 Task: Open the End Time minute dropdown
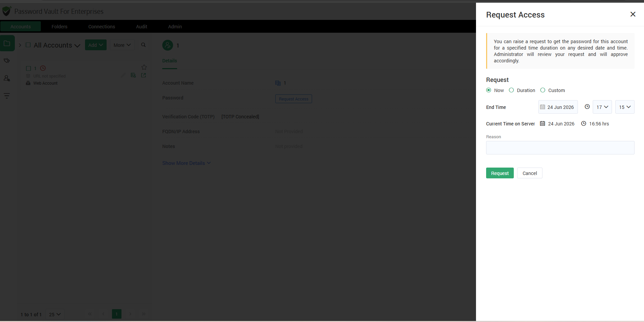click(625, 107)
